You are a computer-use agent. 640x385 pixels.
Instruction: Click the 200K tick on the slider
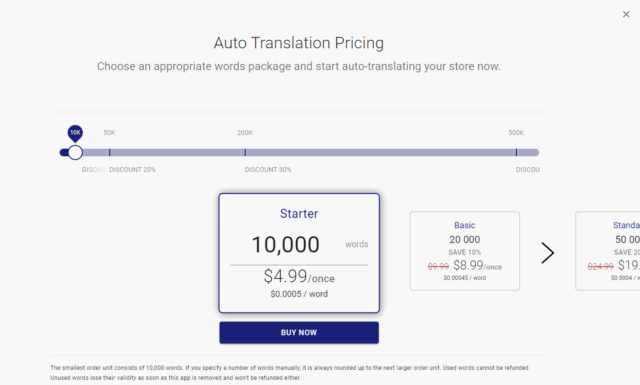245,152
